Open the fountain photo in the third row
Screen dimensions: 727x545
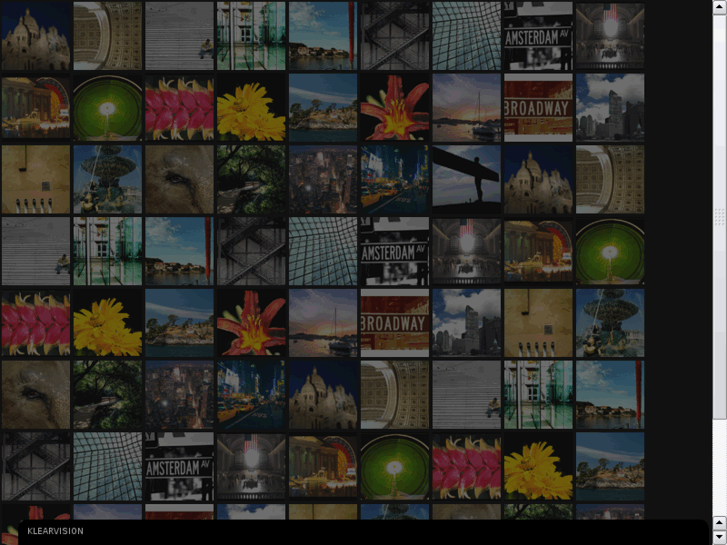click(108, 180)
